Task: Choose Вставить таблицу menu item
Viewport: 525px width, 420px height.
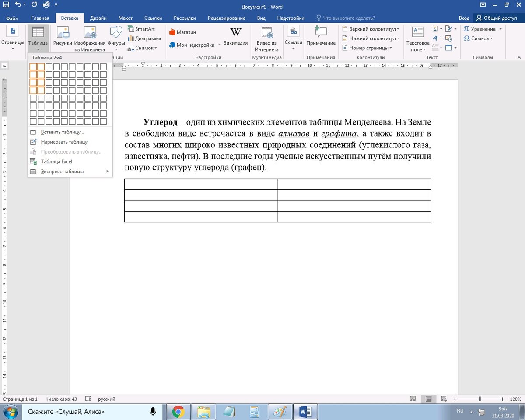Action: [x=70, y=132]
